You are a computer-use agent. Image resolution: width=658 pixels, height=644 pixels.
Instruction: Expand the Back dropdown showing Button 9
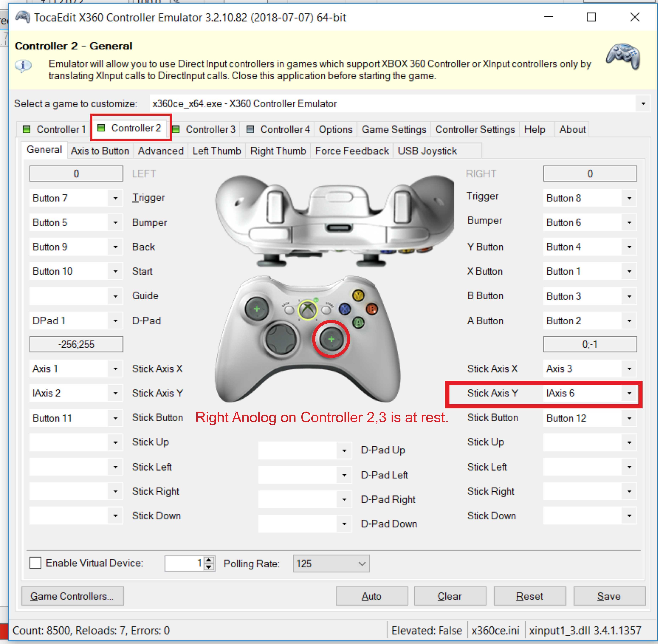(115, 247)
